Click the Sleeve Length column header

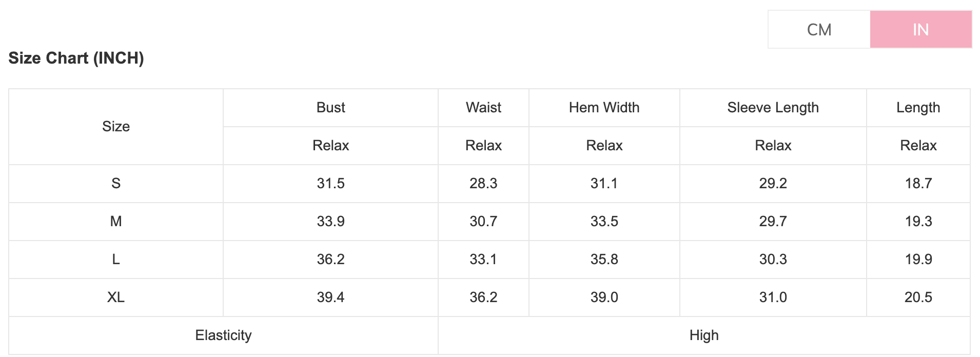click(x=773, y=108)
